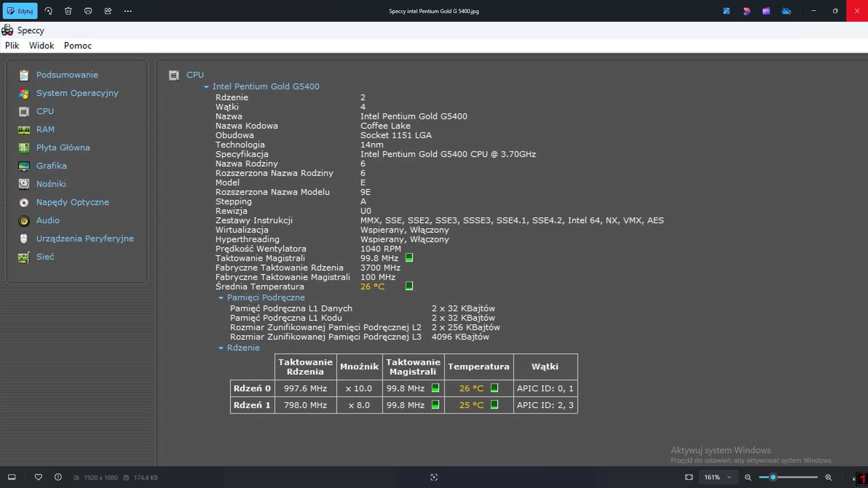Click the CPU header chip icon in main panel
The height and width of the screenshot is (488, 868).
tap(174, 75)
